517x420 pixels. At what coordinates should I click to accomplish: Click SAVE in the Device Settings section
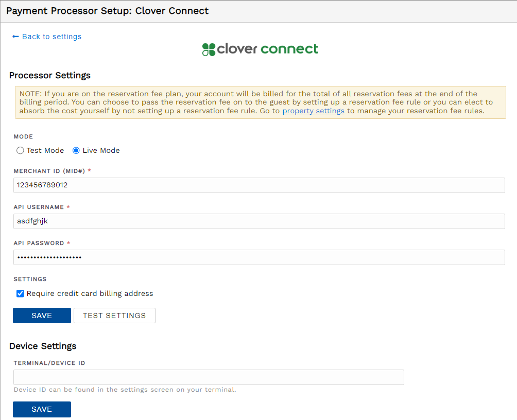coord(42,409)
